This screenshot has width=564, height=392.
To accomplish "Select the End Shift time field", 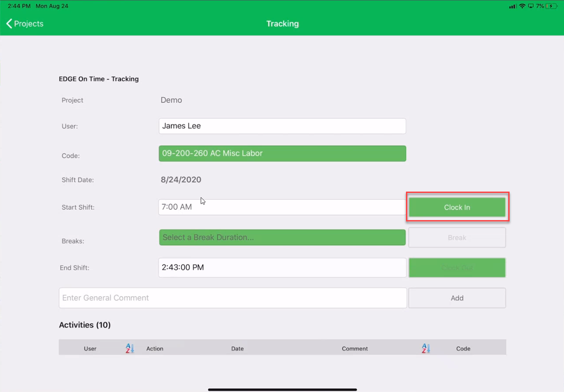I will 282,267.
